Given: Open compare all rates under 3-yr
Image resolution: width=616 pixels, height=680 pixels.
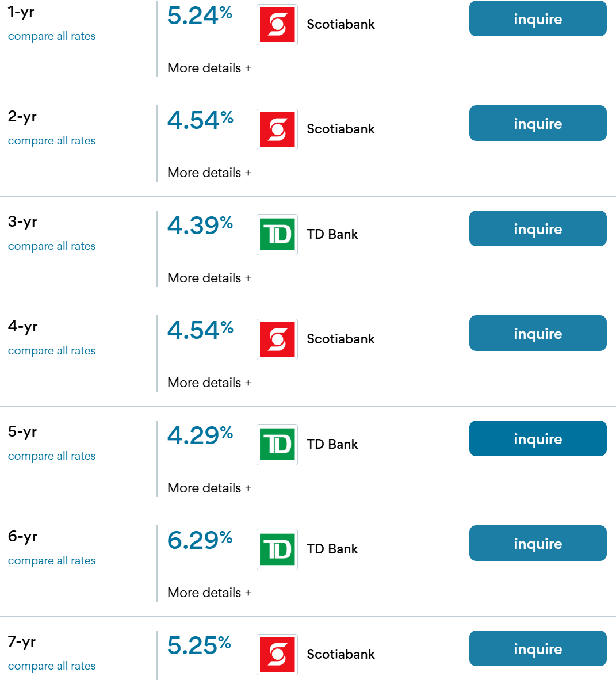Looking at the screenshot, I should (x=52, y=246).
